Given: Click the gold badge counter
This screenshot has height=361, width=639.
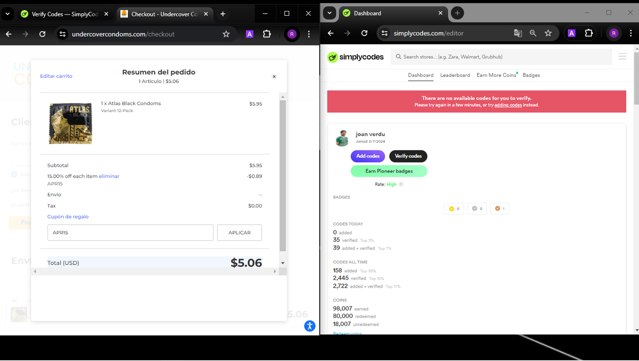Looking at the screenshot, I should point(454,209).
